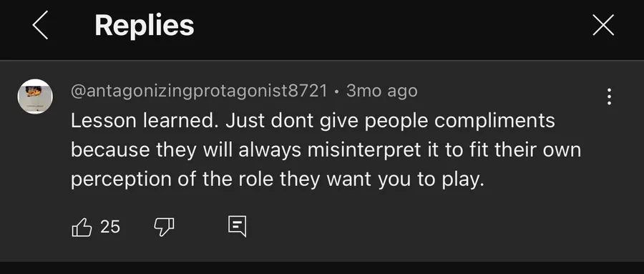
Task: Click the "3mo ago" timestamp
Action: tap(381, 91)
